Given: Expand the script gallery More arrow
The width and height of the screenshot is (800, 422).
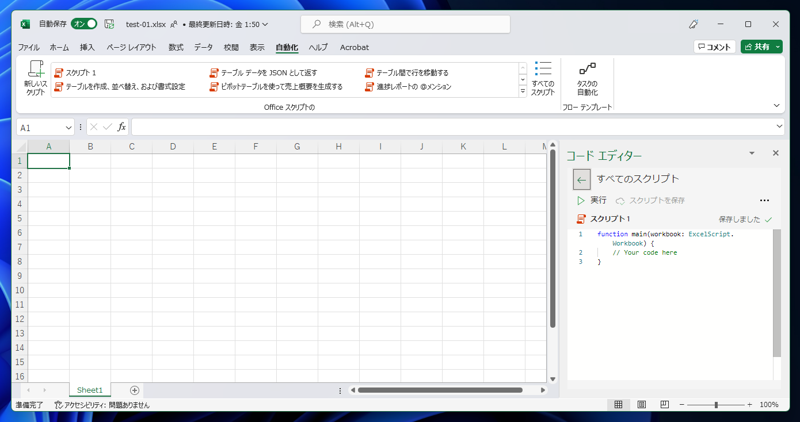Looking at the screenshot, I should [522, 92].
